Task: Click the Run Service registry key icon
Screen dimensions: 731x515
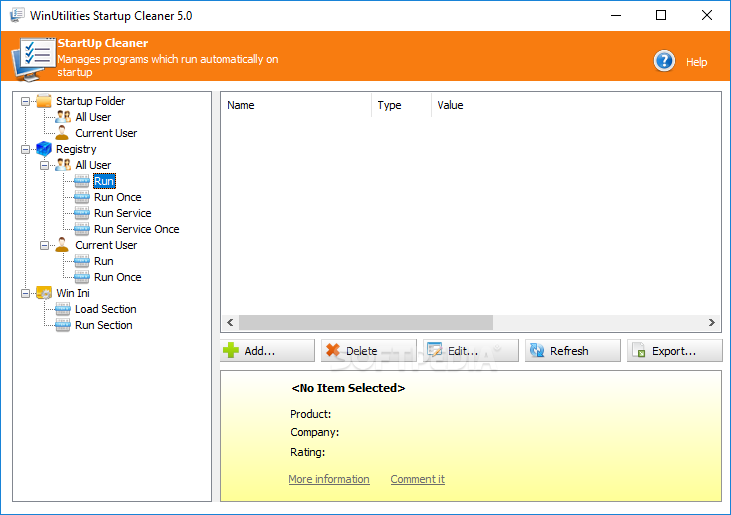Action: [x=82, y=213]
